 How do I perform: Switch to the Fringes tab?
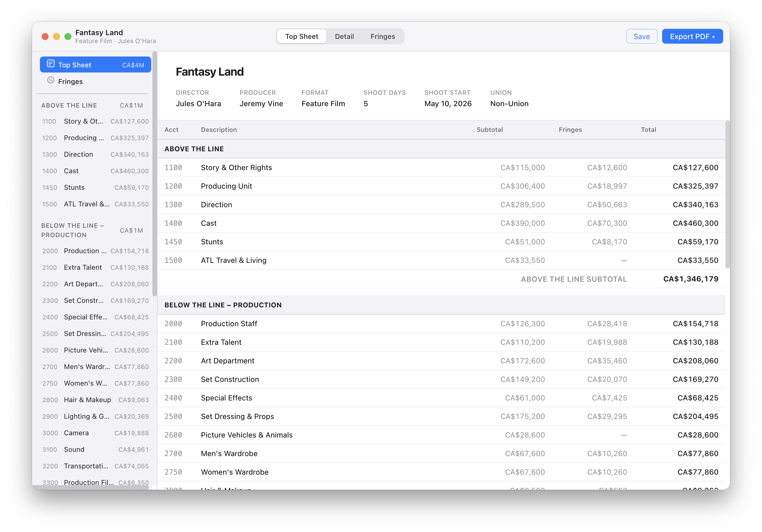(x=383, y=37)
